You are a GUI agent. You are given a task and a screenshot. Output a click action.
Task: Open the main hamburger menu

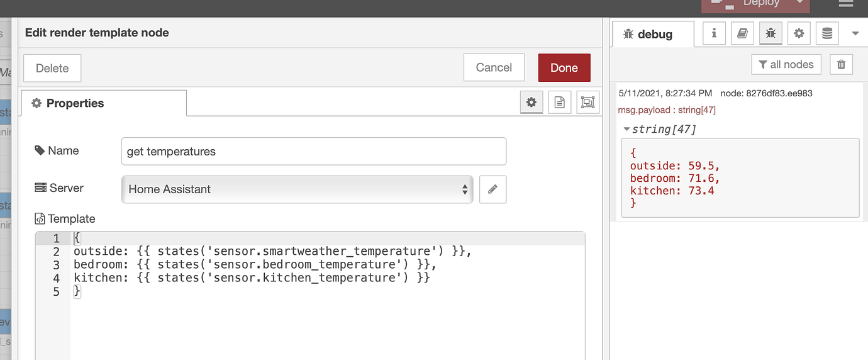coord(846,3)
